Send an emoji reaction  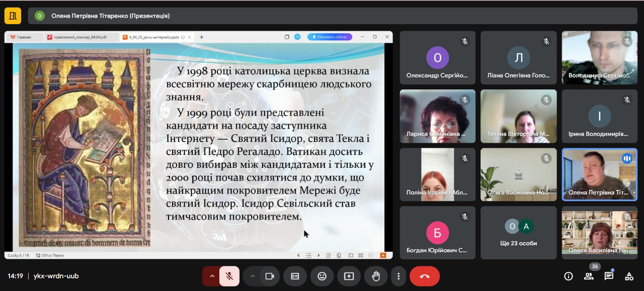(x=322, y=276)
